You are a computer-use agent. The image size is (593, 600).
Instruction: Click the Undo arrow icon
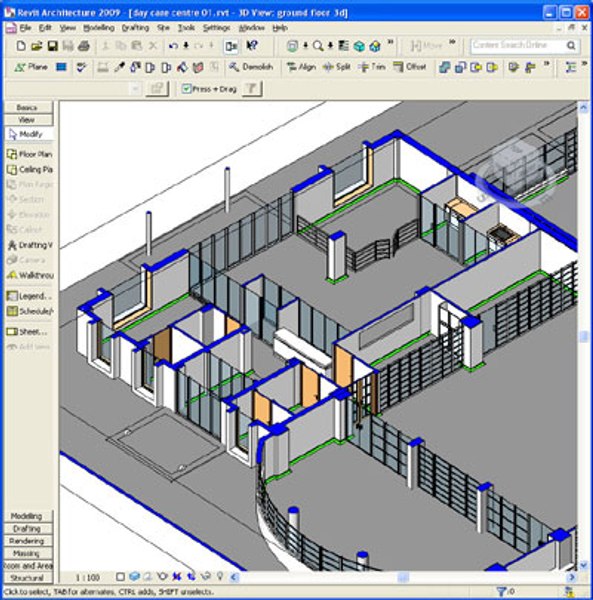(173, 46)
